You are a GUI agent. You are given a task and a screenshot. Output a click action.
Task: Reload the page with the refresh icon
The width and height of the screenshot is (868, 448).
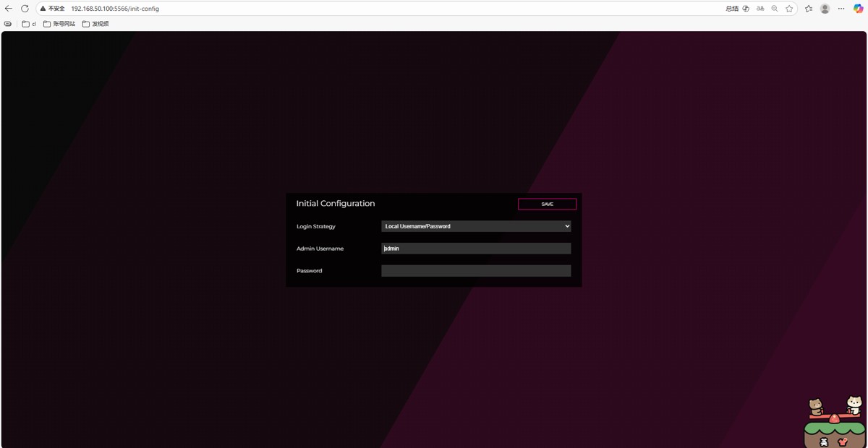pos(25,9)
